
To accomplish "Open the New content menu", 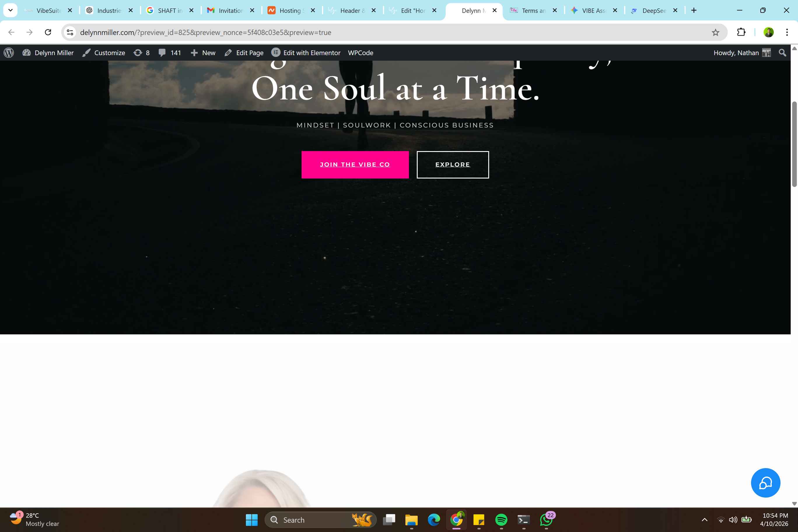I will 203,52.
